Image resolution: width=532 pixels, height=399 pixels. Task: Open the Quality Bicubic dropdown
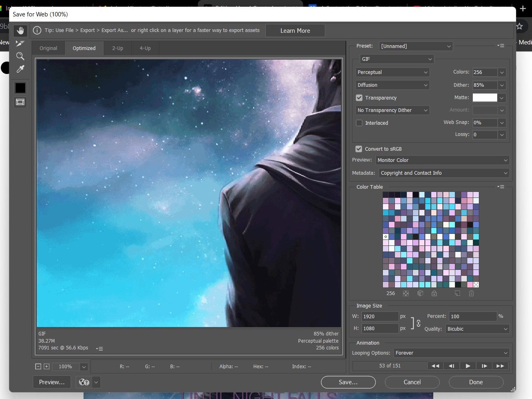click(478, 329)
